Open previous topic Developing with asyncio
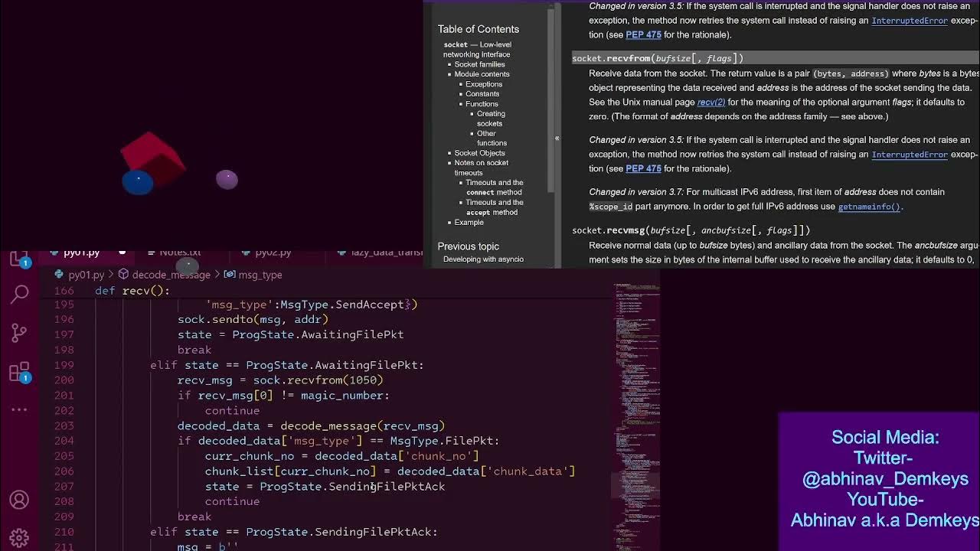The height and width of the screenshot is (551, 980). (x=483, y=259)
